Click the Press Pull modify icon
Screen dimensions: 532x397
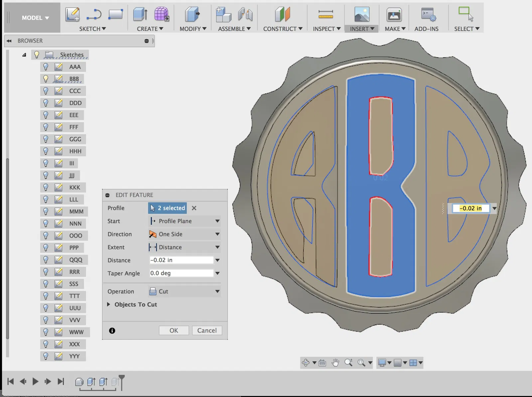click(x=192, y=14)
